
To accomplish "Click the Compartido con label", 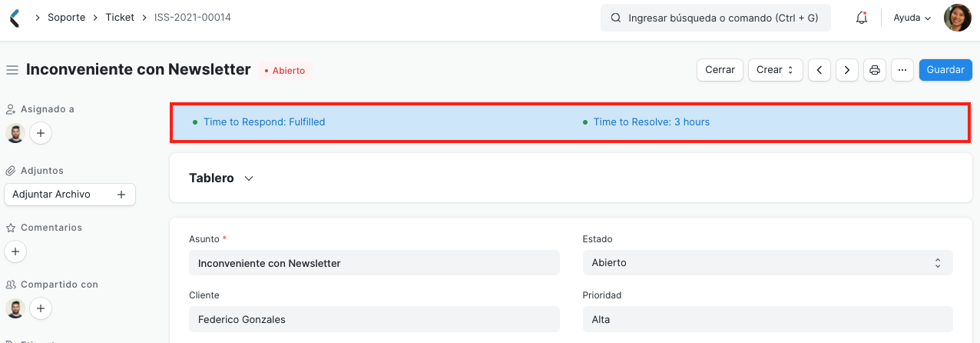I will [59, 285].
